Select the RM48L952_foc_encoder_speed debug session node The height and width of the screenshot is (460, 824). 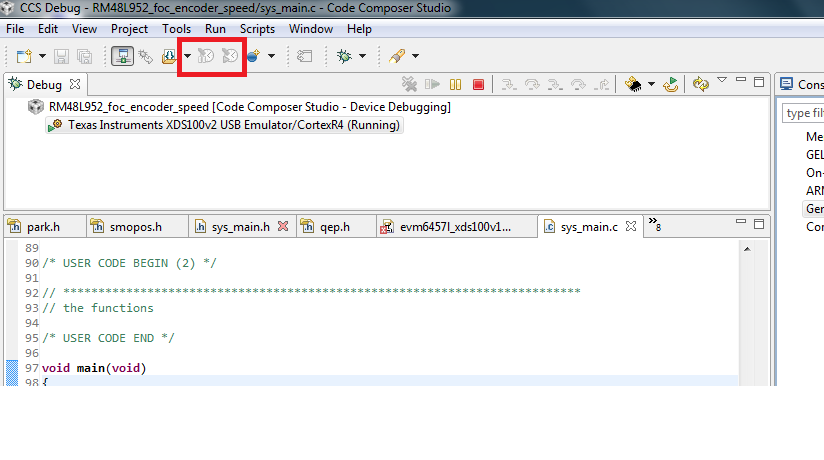pyautogui.click(x=250, y=107)
